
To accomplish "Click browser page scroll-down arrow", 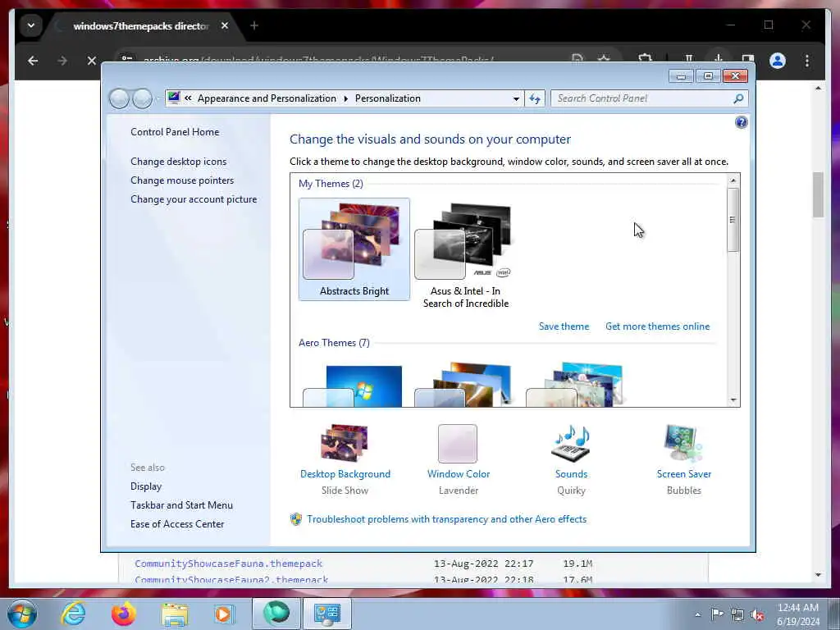I will [818, 575].
